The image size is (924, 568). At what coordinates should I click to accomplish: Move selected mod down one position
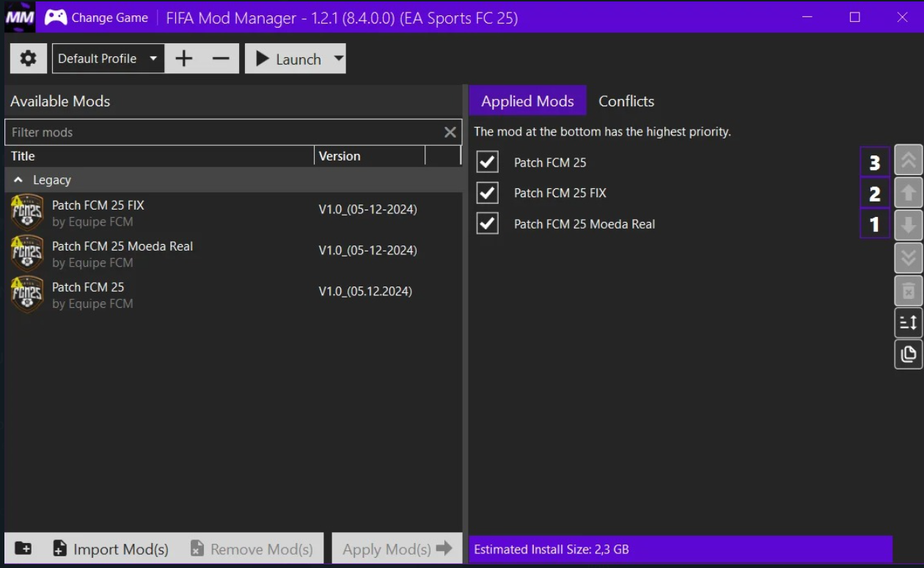tap(908, 224)
